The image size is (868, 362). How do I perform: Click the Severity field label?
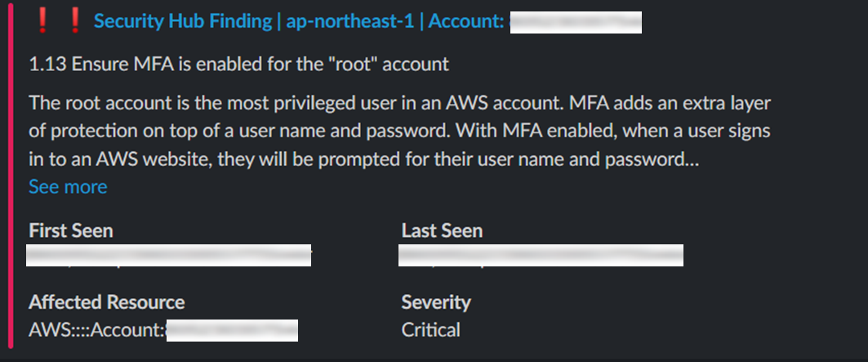tap(436, 302)
